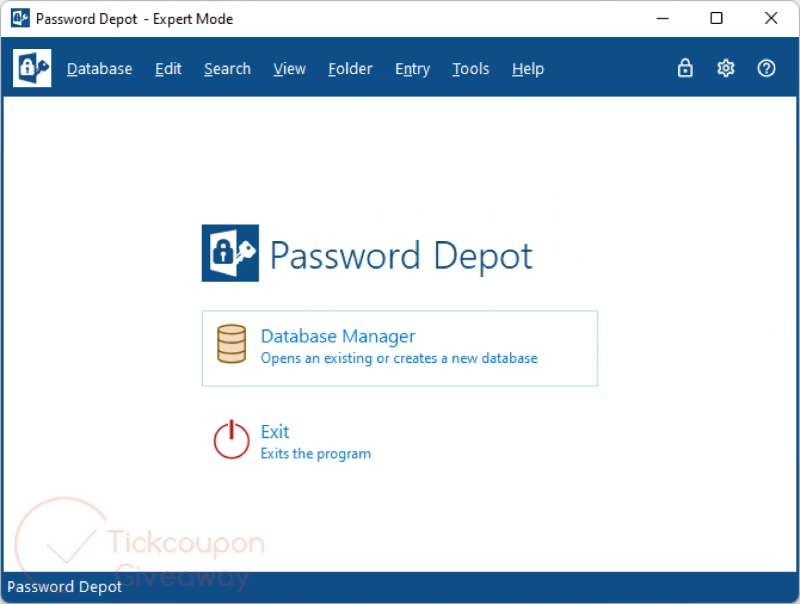Expand the View menu
Viewport: 800px width, 604px height.
pos(289,69)
